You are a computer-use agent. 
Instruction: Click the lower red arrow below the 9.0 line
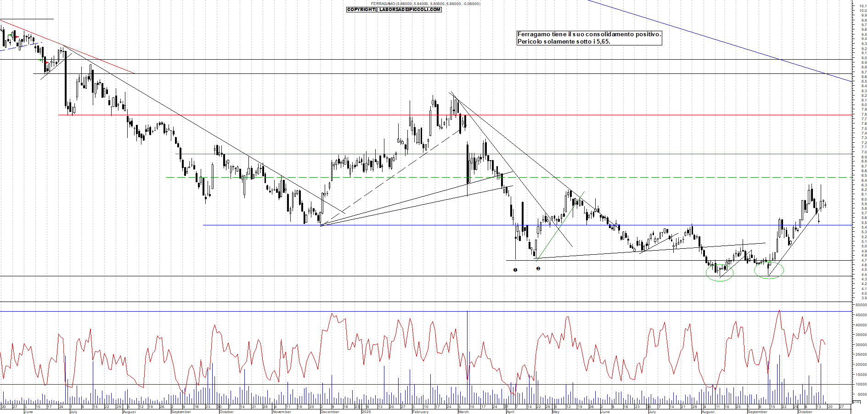pos(46,62)
